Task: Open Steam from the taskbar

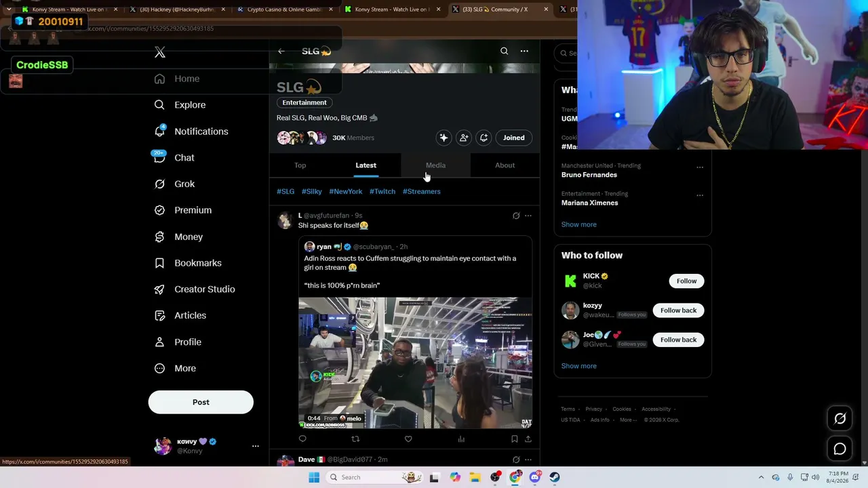Action: [x=555, y=477]
